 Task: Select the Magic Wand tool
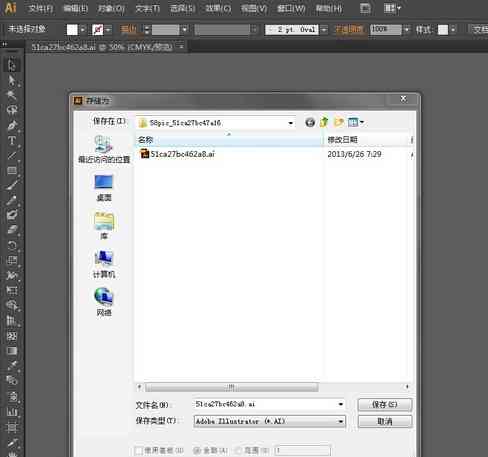click(12, 95)
